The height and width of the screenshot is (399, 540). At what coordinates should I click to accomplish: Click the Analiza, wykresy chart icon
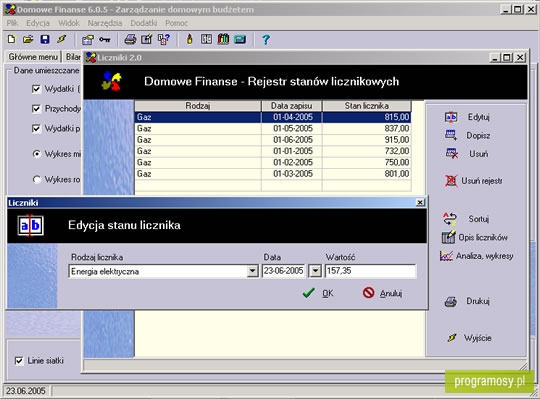[446, 256]
